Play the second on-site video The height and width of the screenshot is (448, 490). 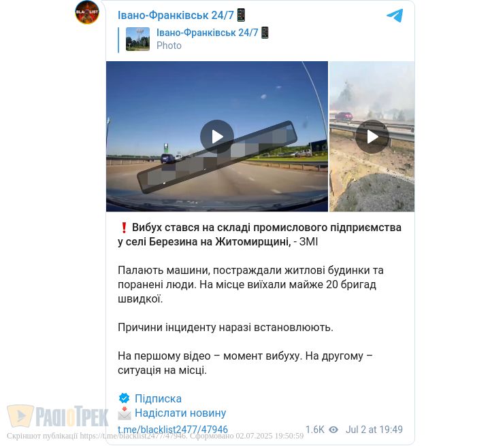[372, 137]
